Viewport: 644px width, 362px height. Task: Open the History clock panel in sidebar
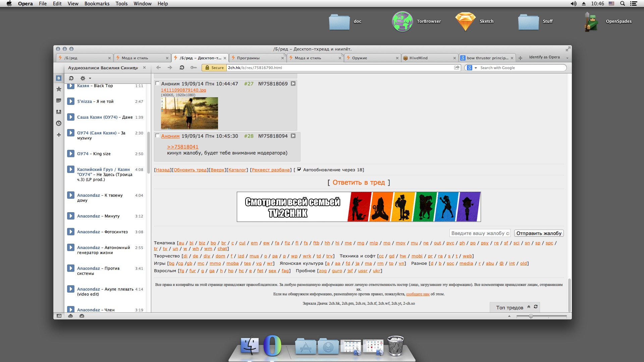pos(59,123)
